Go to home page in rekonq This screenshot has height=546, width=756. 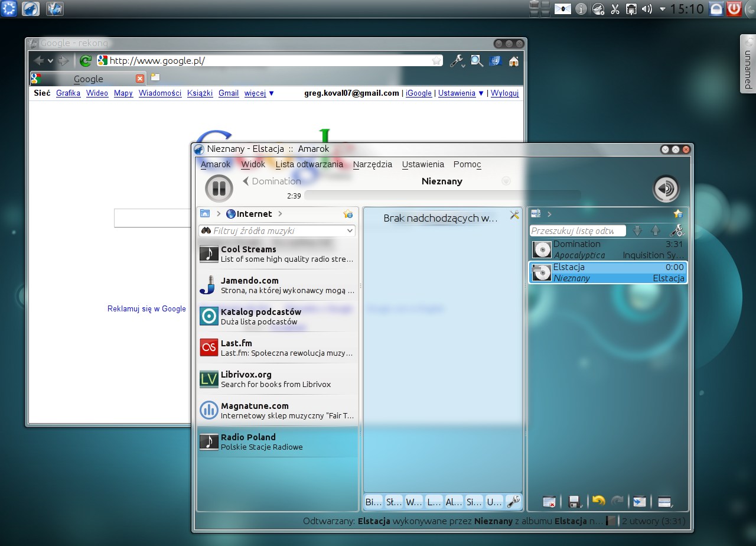coord(514,60)
